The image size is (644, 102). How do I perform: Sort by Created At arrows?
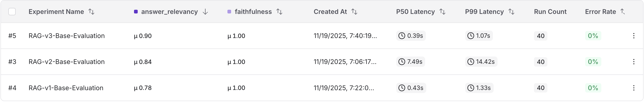(x=354, y=12)
